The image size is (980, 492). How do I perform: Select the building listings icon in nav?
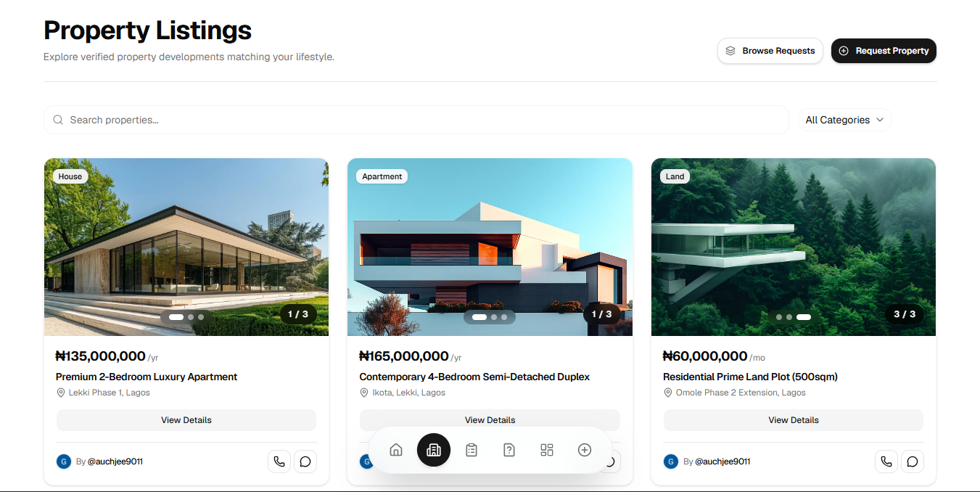coord(434,450)
